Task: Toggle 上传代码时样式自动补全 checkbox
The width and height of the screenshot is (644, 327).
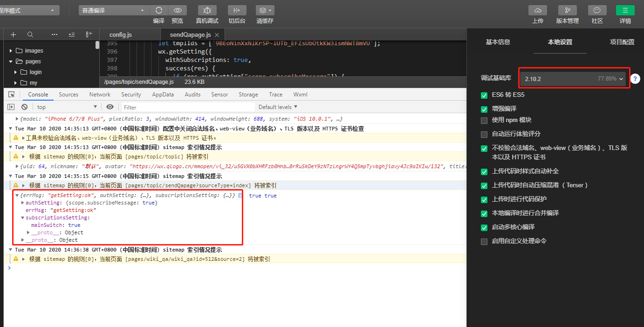Action: point(484,171)
